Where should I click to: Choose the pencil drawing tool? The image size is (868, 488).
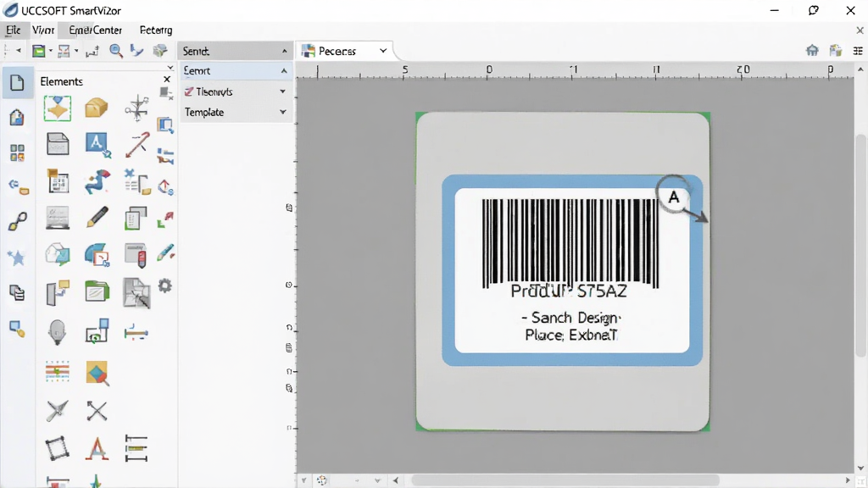point(97,218)
